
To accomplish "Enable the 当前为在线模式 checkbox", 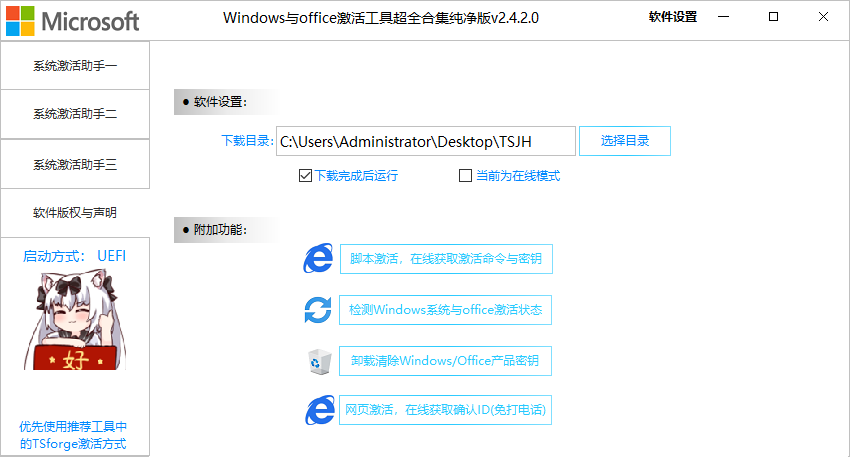I will click(x=465, y=176).
